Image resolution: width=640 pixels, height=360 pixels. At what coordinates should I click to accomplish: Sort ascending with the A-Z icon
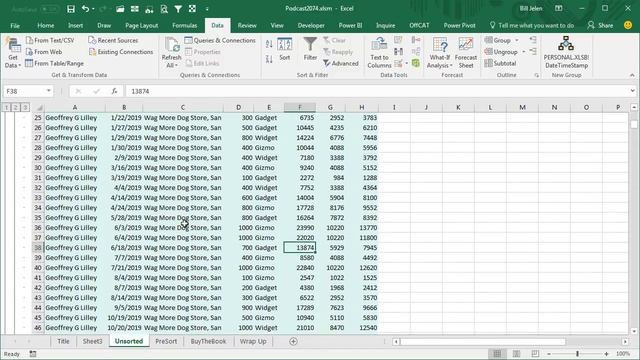tap(269, 44)
